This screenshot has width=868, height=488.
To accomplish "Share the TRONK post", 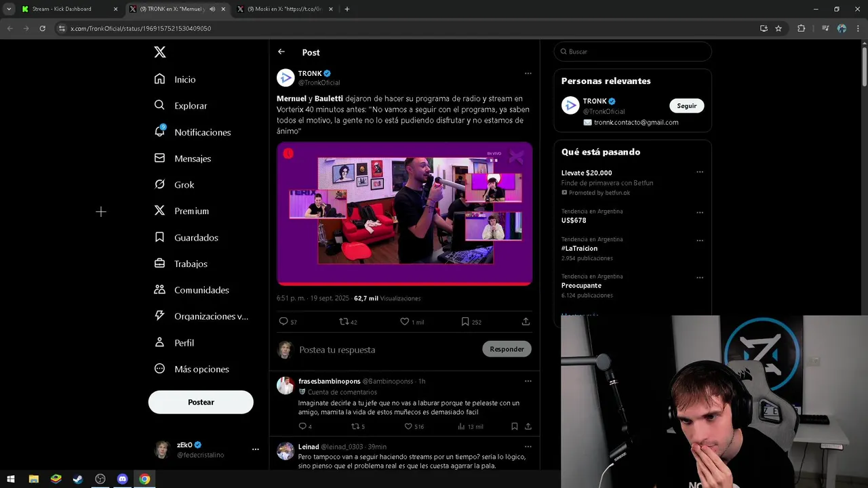I will click(526, 321).
